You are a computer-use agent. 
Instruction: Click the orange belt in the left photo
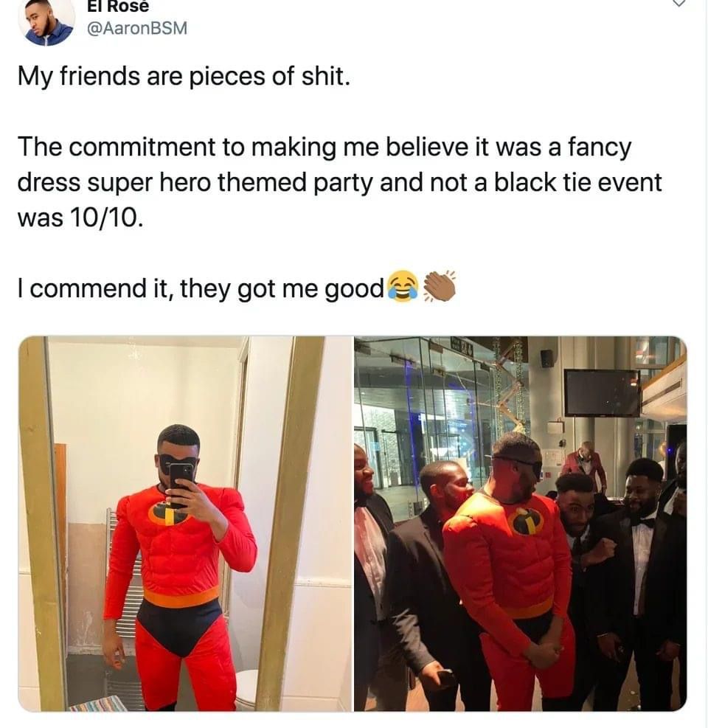181,596
